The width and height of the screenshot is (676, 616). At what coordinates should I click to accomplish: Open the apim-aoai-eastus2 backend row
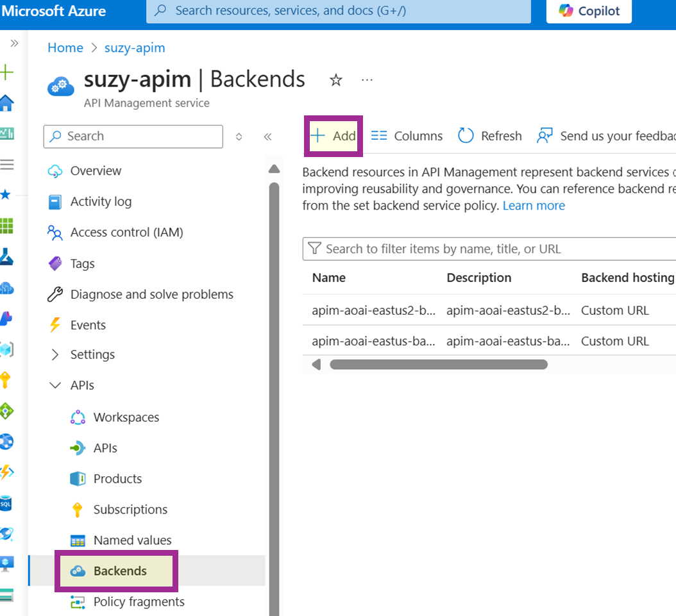pyautogui.click(x=373, y=311)
